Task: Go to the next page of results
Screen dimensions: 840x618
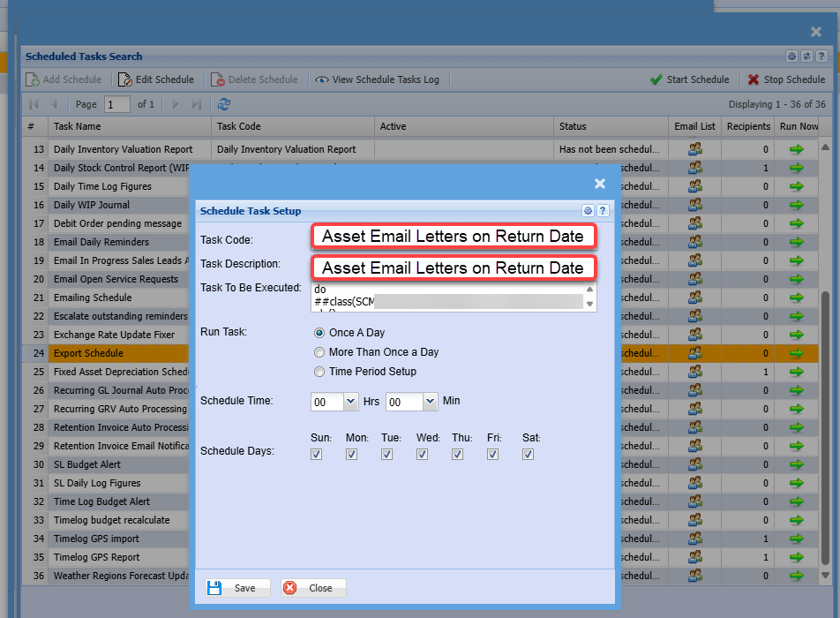Action: pyautogui.click(x=176, y=104)
